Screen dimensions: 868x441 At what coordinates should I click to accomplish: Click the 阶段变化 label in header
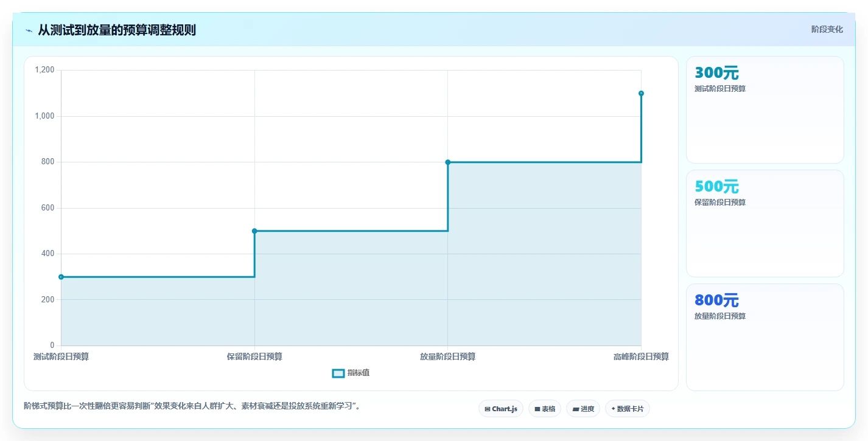827,29
